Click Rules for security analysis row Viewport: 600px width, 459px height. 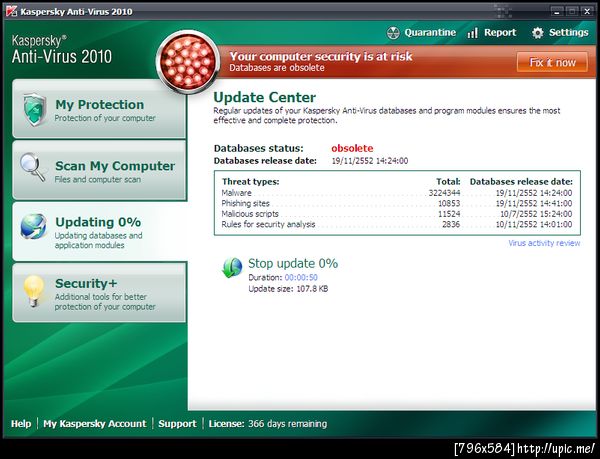[x=397, y=225]
